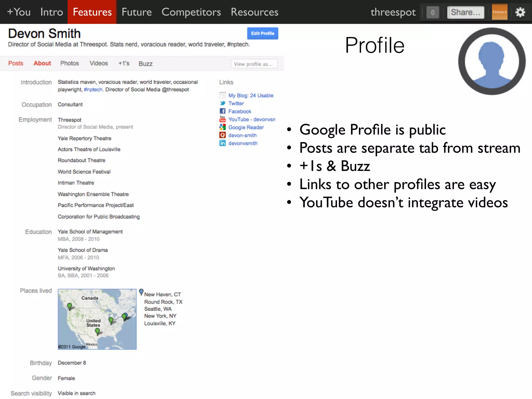
Task: Click the LinkedIn logo icon
Action: 223,143
